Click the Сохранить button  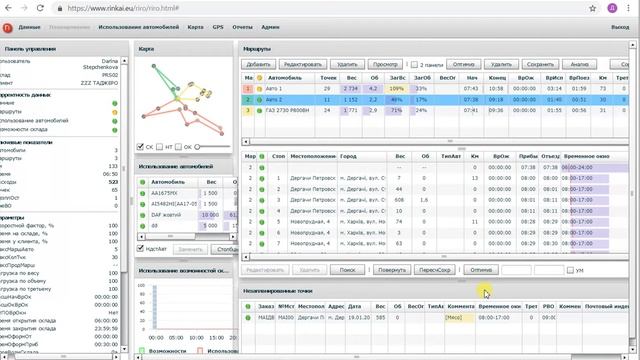point(540,64)
